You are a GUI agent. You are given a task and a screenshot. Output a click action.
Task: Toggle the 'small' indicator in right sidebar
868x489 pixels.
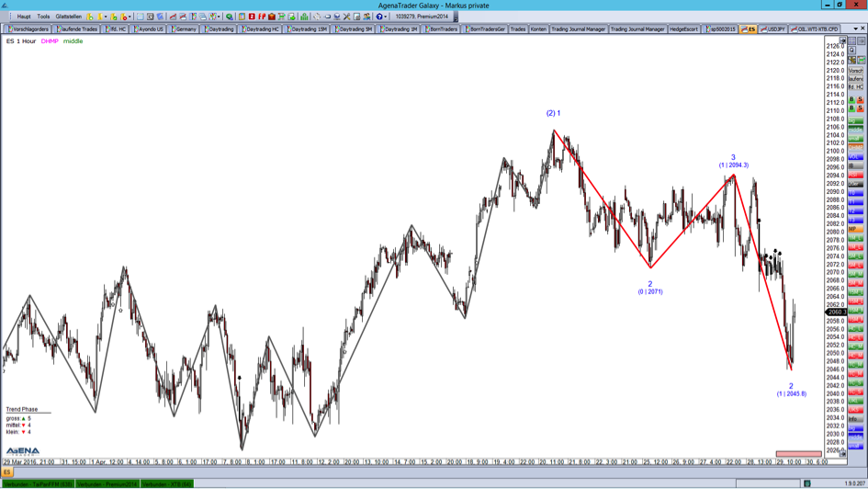pyautogui.click(x=856, y=138)
